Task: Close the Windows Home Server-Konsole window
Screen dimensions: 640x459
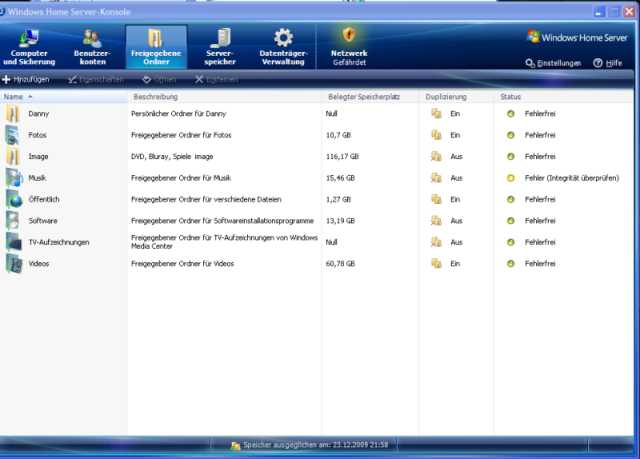Action: tap(629, 12)
